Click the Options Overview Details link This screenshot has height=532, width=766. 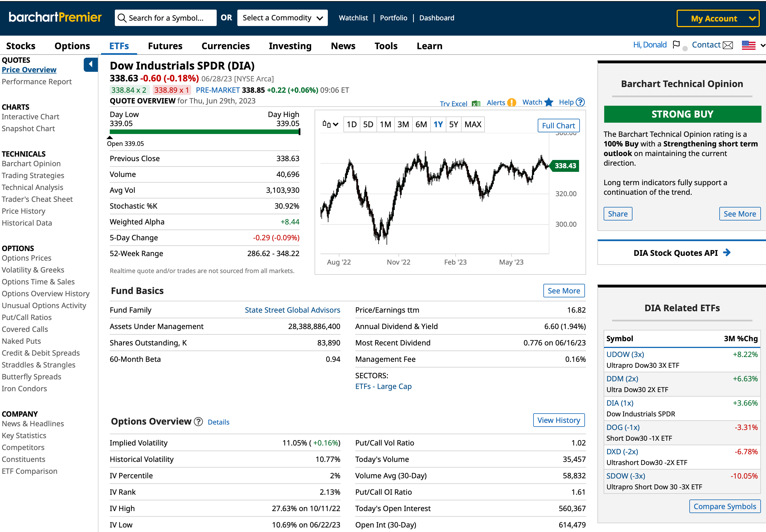click(218, 422)
